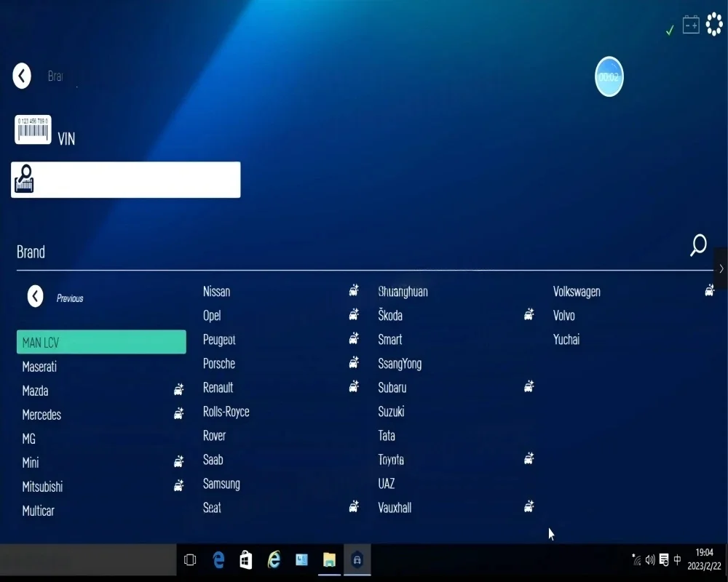Select the Shuanghuan brand
728x582 pixels.
[403, 292]
